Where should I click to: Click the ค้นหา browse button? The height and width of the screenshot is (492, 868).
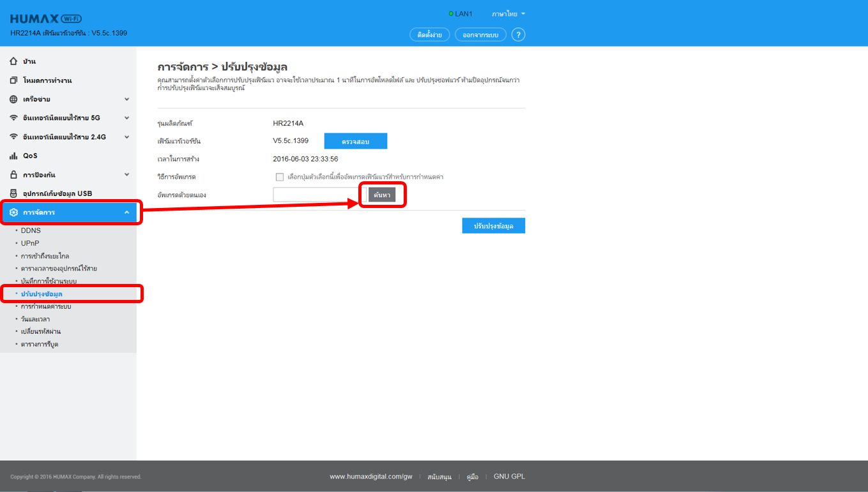click(x=382, y=195)
